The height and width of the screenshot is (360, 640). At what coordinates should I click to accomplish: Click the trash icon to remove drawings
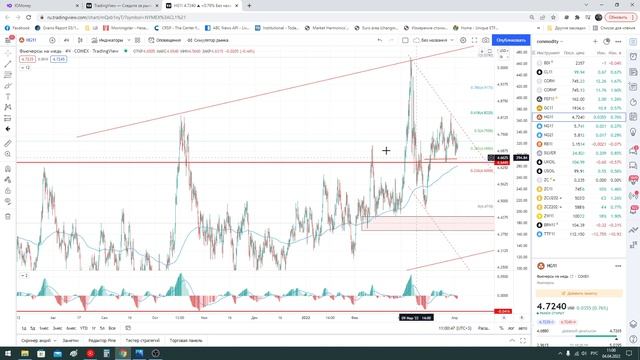pos(8,216)
